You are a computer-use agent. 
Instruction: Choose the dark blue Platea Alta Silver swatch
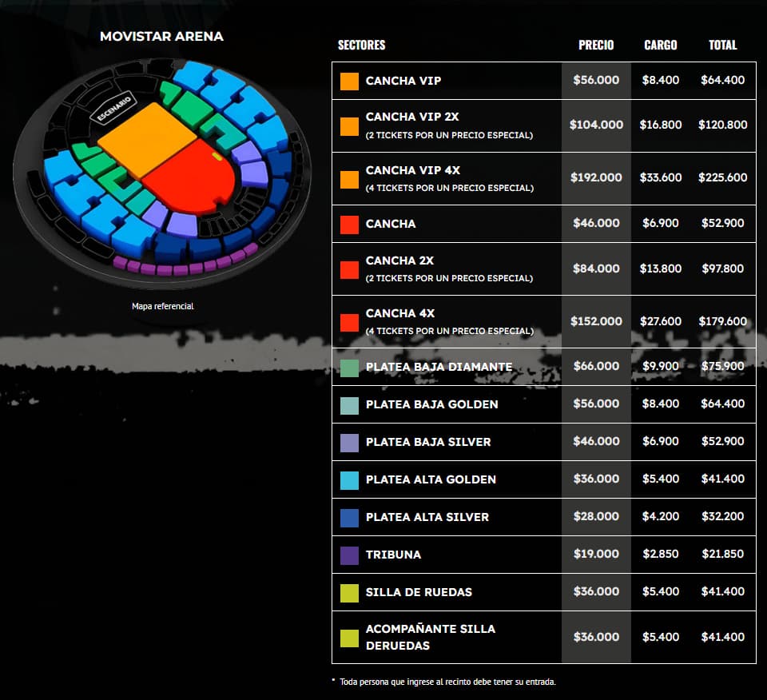(349, 518)
